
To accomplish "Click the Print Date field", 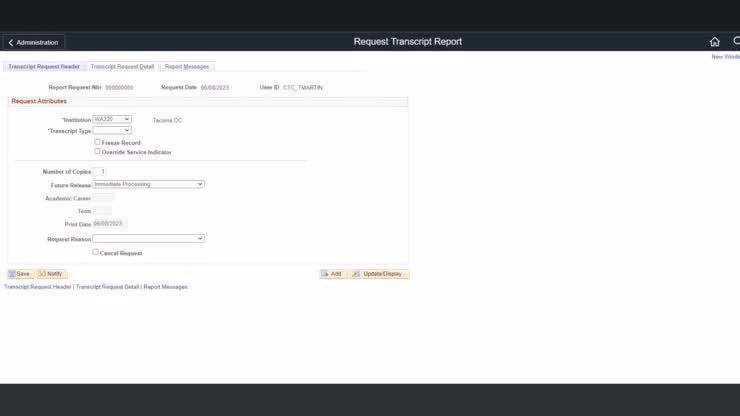I will [x=110, y=223].
